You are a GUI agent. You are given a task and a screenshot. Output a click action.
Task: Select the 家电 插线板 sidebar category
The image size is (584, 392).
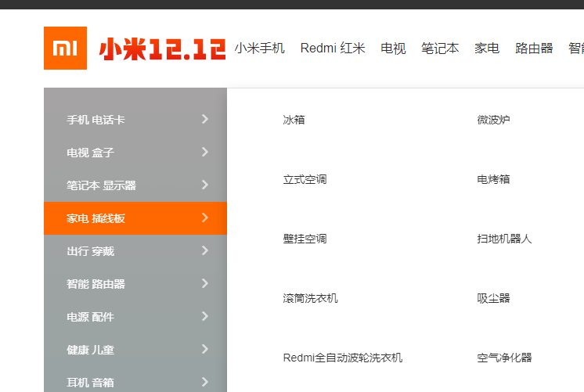point(135,218)
